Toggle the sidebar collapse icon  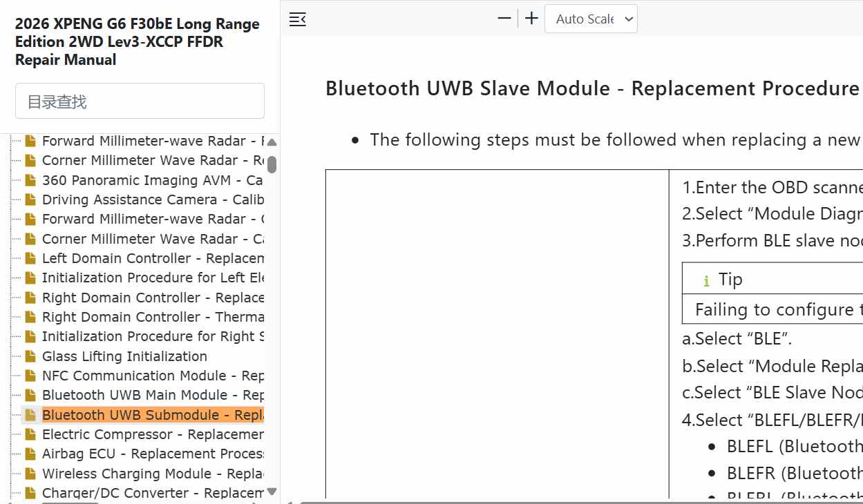(x=297, y=19)
